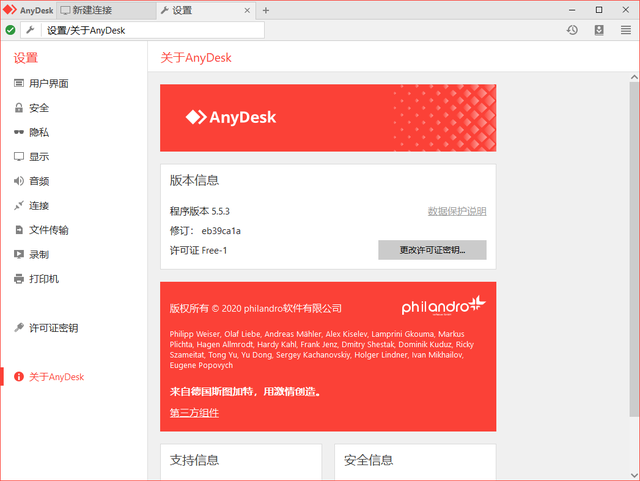Click the key icon for 许可证密钥
The width and height of the screenshot is (640, 481).
point(19,327)
